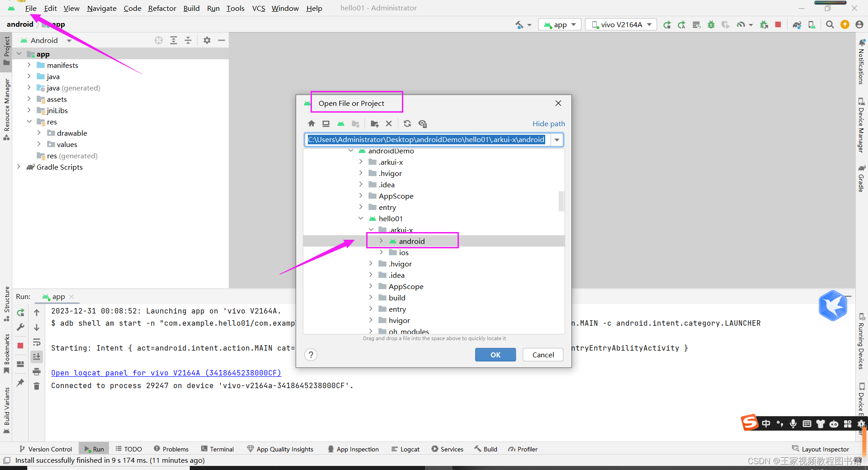Image resolution: width=868 pixels, height=470 pixels.
Task: Pin the Run tab
Action: pyautogui.click(x=20, y=383)
